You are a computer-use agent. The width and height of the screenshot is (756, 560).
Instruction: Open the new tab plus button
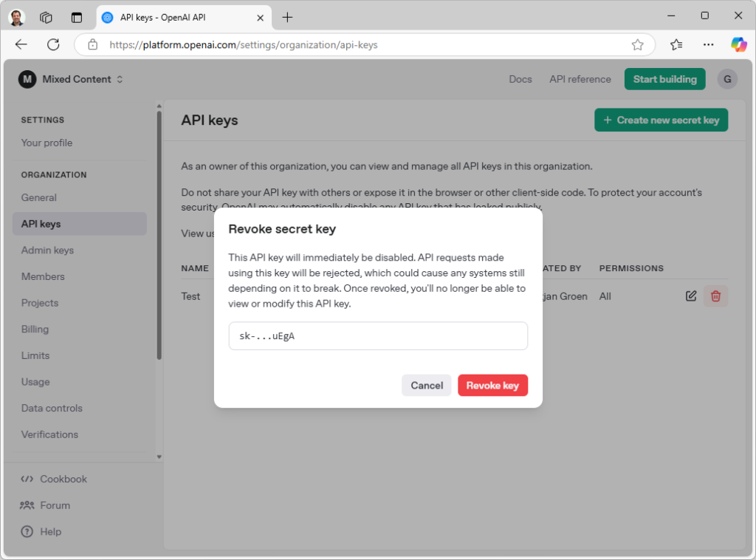pos(287,17)
